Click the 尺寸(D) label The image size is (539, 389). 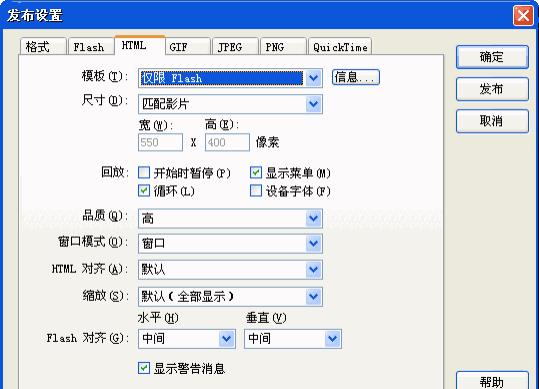[x=104, y=100]
